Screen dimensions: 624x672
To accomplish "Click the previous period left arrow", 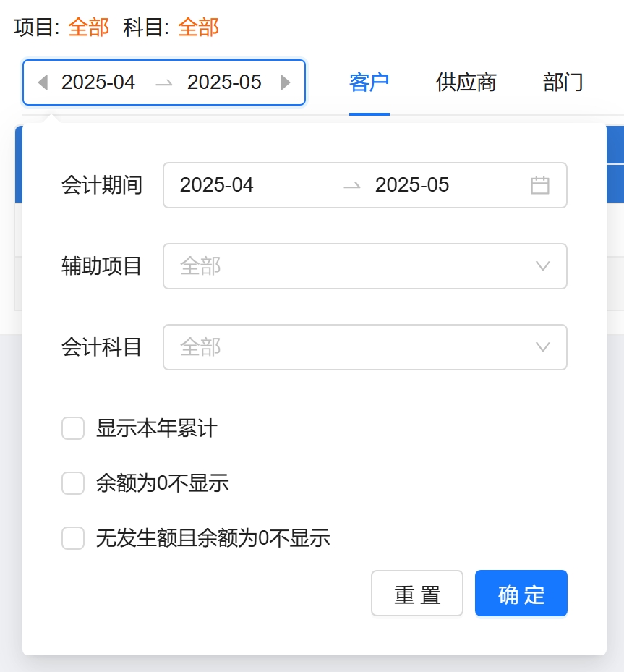I will click(43, 82).
